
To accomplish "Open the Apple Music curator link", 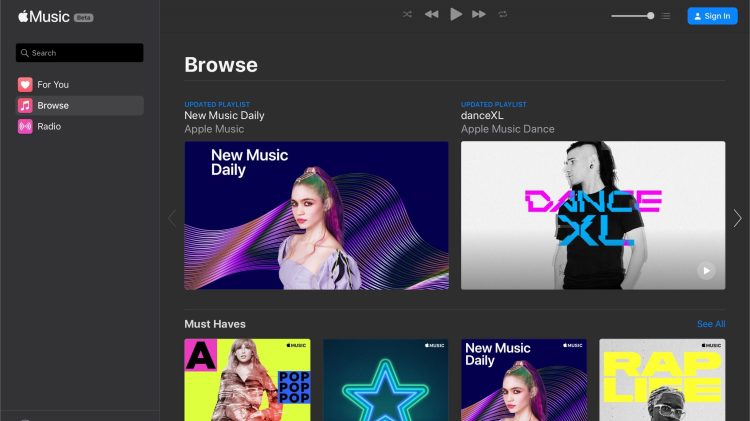I will click(x=214, y=129).
